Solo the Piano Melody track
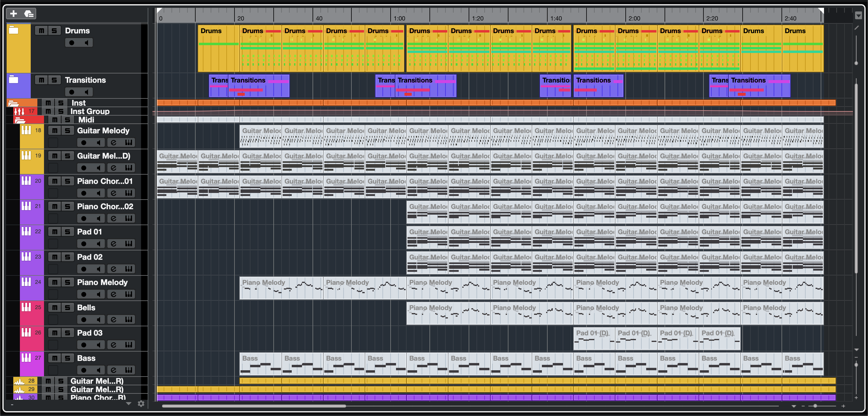Viewport: 868px width, 416px height. (68, 282)
